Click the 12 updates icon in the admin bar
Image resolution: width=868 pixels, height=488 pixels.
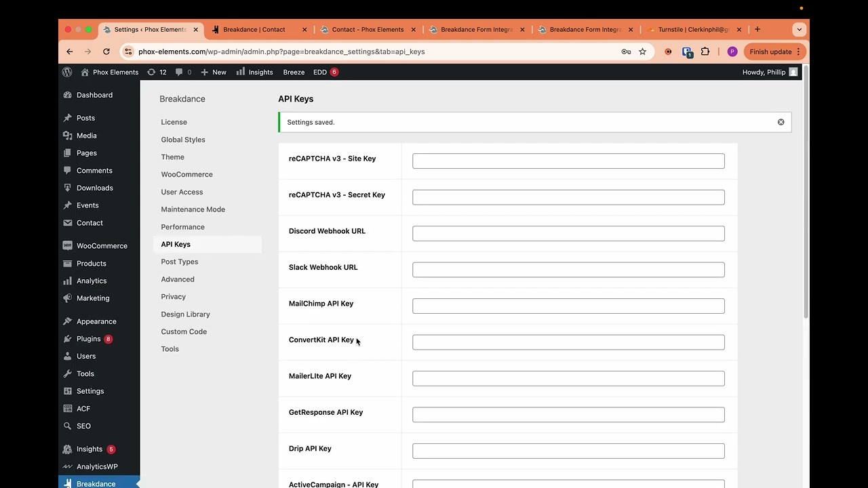[x=157, y=72]
